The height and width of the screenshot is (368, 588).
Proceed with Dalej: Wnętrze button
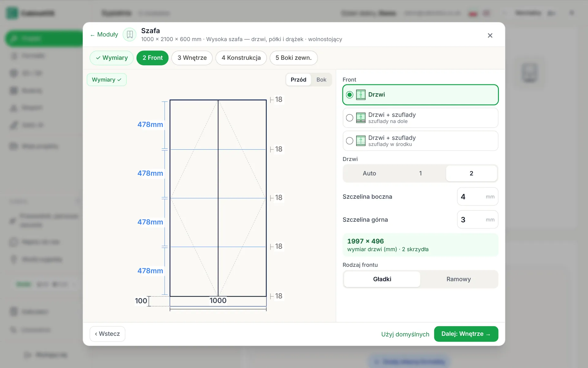point(466,334)
